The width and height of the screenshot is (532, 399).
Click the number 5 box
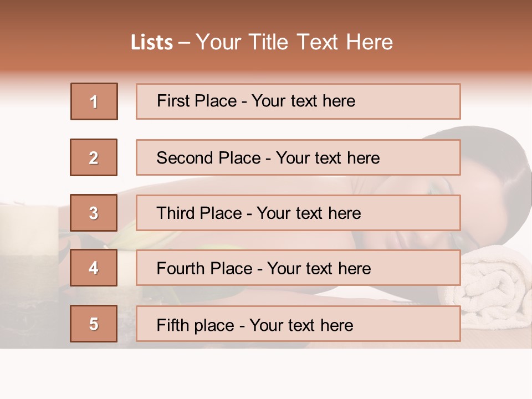click(x=94, y=324)
